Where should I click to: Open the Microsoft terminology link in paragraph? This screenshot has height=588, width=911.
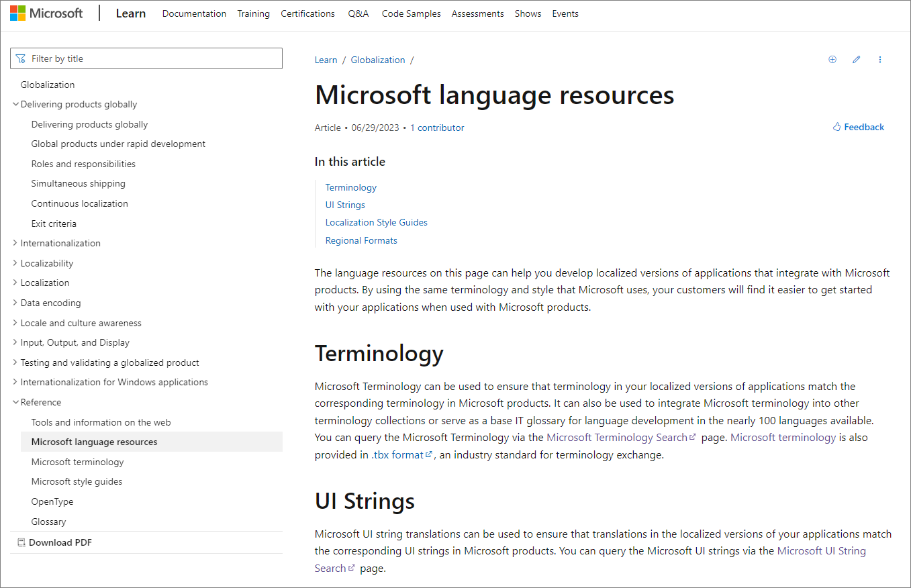coord(783,437)
